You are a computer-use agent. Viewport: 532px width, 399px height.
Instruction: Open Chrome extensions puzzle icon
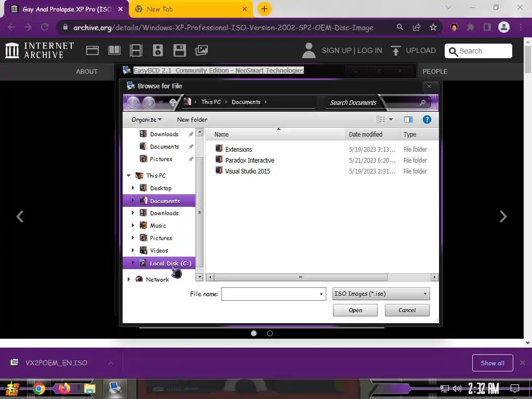click(x=470, y=27)
